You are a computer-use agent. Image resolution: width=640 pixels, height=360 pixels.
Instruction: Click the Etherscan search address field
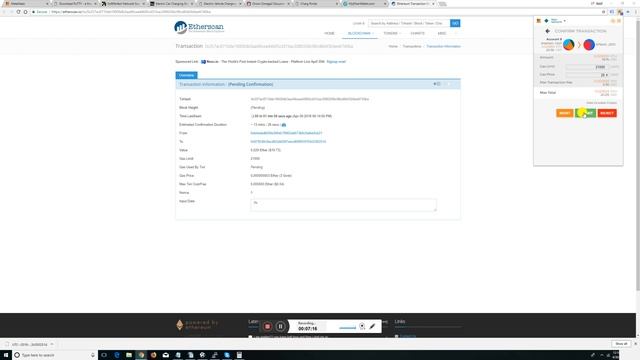point(409,23)
